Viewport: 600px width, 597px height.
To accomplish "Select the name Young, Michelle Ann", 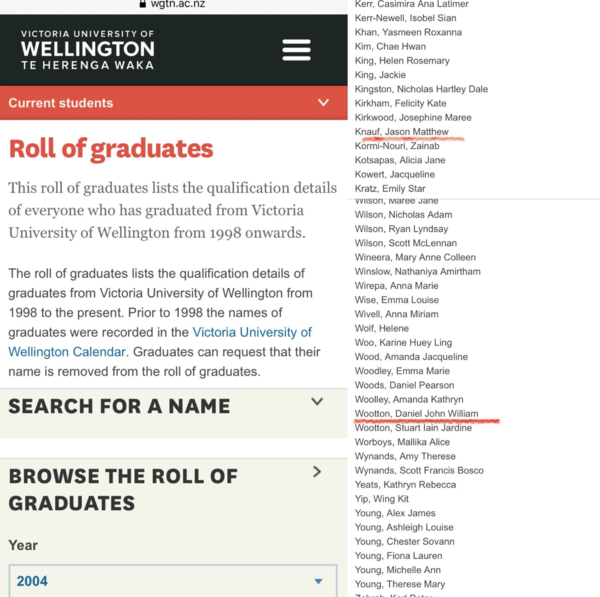I will click(398, 569).
